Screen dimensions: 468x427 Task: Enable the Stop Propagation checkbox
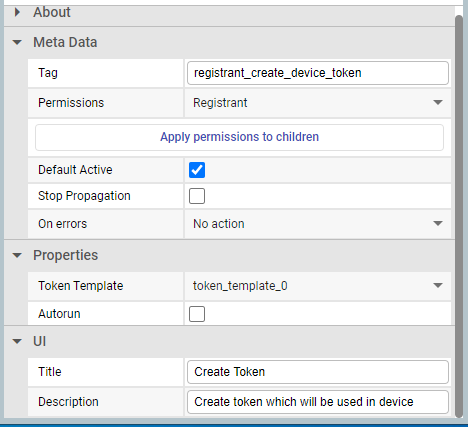pos(197,196)
